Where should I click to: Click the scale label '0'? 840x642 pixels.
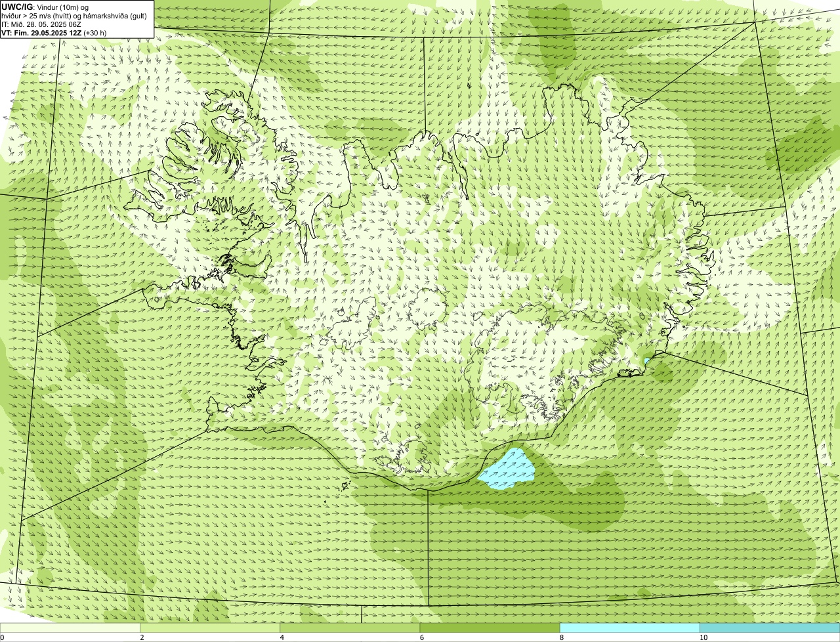(x=2, y=637)
